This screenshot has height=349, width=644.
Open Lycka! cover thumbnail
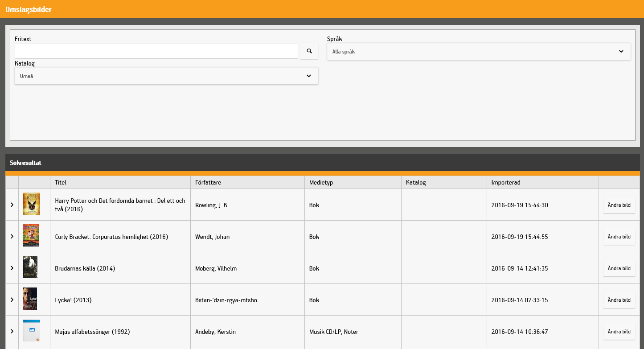pos(30,299)
